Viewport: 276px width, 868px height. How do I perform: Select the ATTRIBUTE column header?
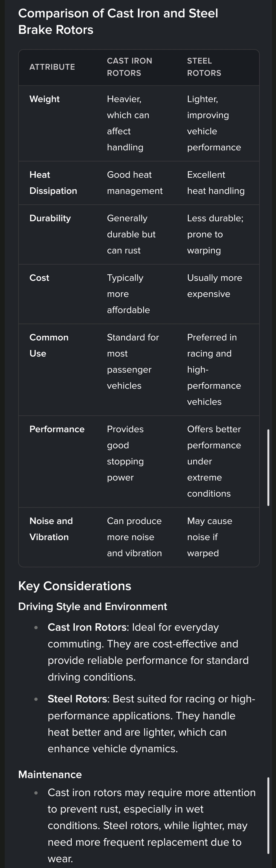point(52,67)
